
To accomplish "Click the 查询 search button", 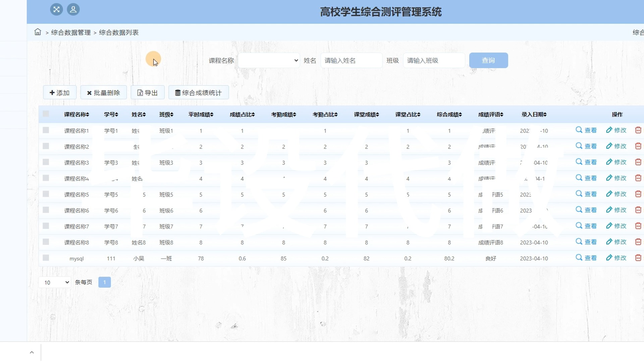I will [488, 60].
